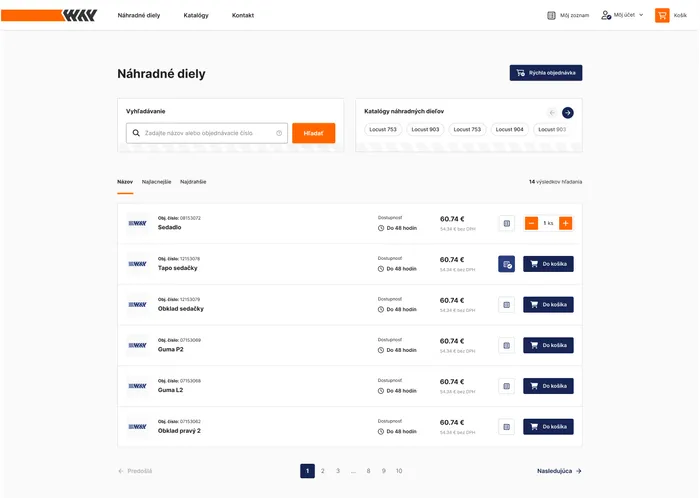Select the Locust 904 catalog chip

(509, 129)
